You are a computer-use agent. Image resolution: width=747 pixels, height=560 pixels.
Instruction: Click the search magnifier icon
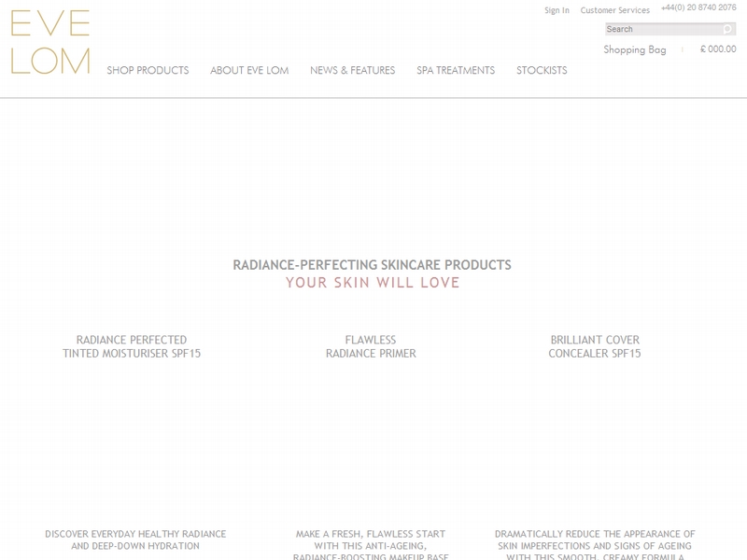pyautogui.click(x=727, y=29)
